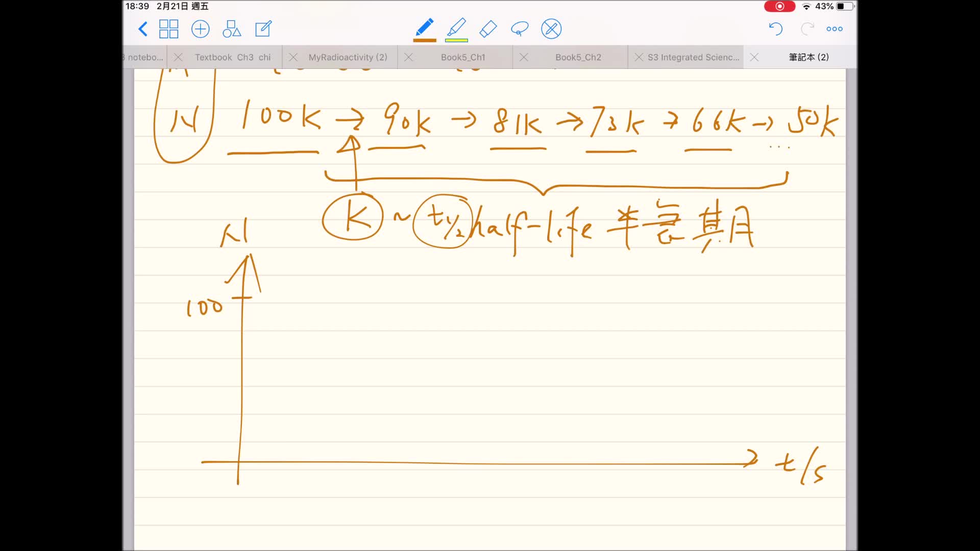The width and height of the screenshot is (980, 551).
Task: Select the highlighter tool
Action: tap(456, 27)
